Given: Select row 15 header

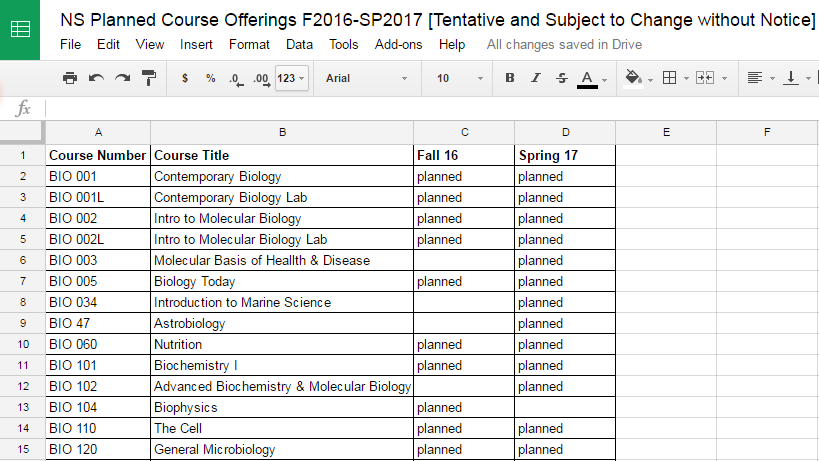Looking at the screenshot, I should pos(22,449).
